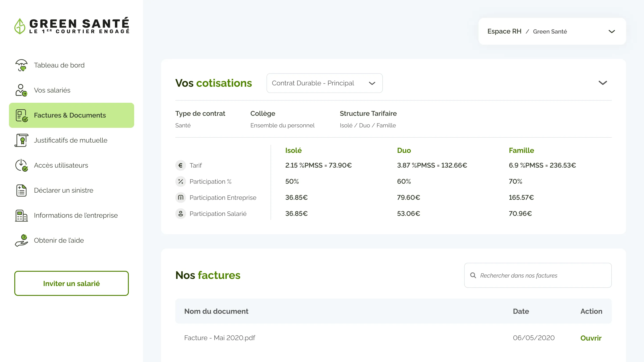Select Factures & Documents in sidebar

click(72, 116)
